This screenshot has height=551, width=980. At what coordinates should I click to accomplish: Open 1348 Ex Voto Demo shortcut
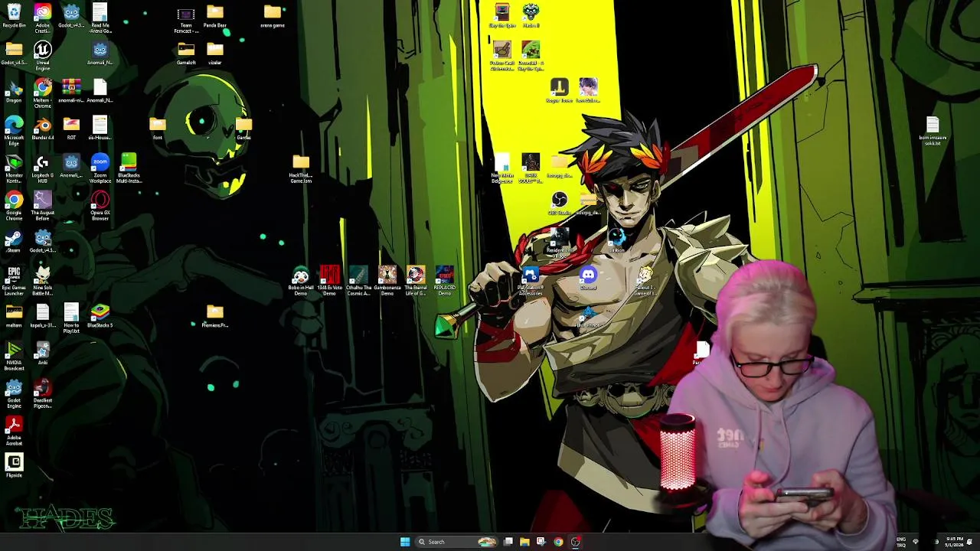tap(330, 281)
